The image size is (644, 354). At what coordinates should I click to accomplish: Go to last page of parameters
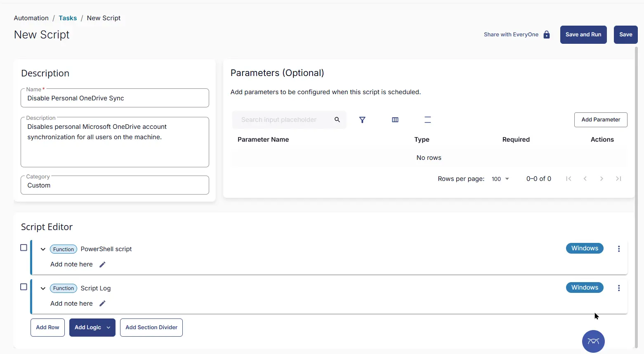tap(618, 179)
